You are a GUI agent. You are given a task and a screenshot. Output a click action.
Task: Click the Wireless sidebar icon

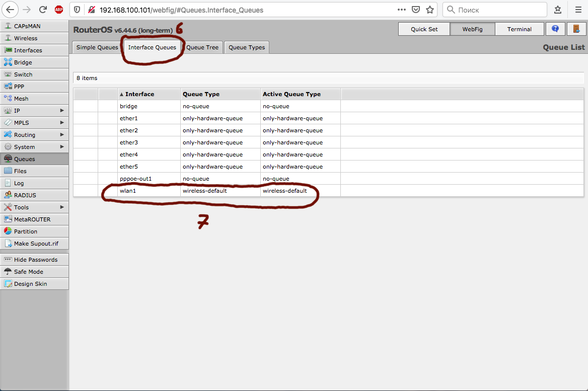[8, 38]
